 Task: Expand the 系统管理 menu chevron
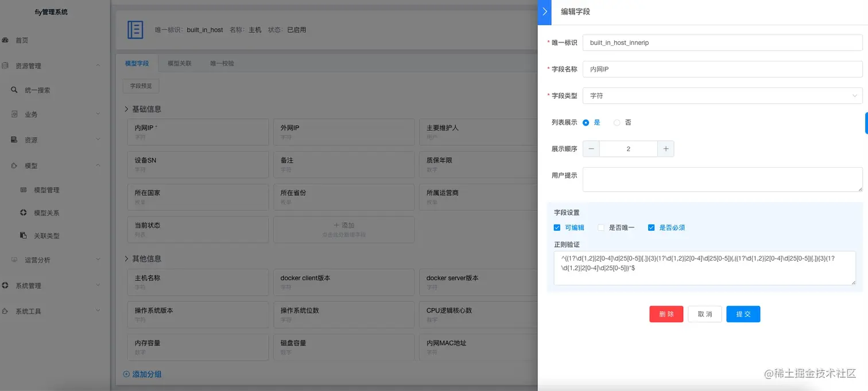point(98,285)
